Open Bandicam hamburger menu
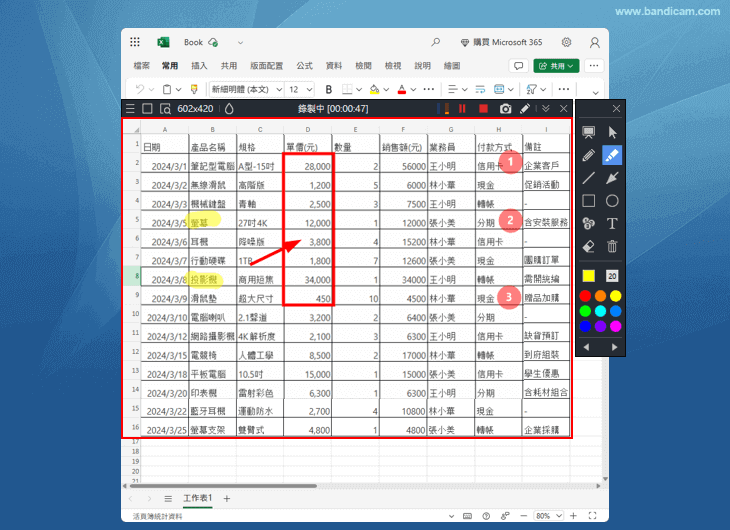 130,109
